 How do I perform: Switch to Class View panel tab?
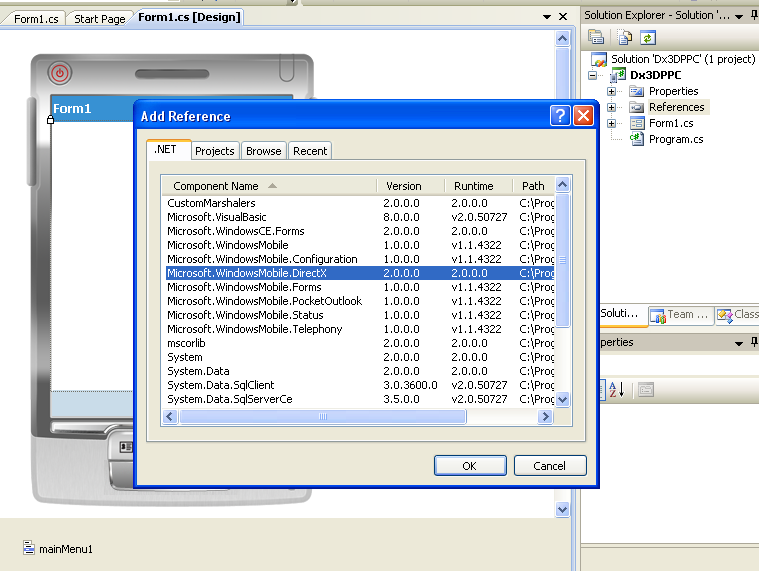(x=738, y=315)
